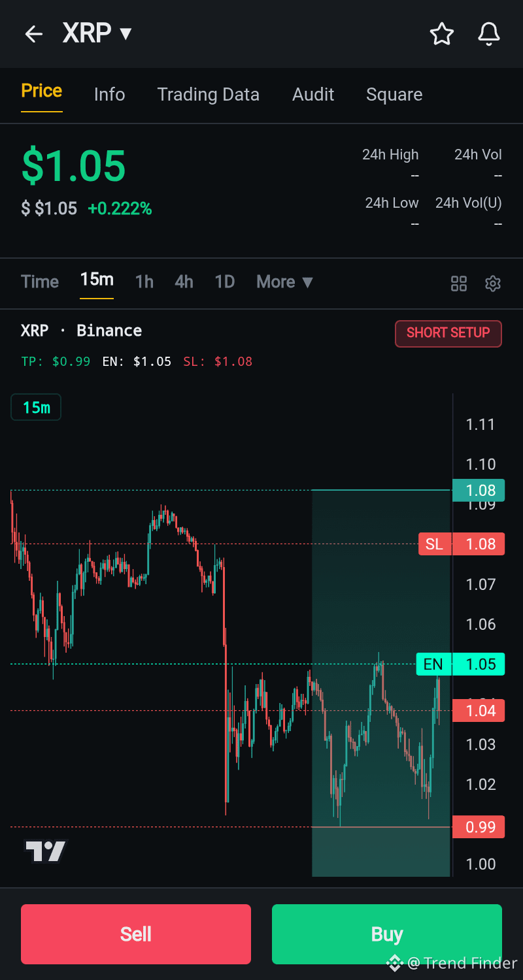Select the 15m interval tab

click(97, 280)
